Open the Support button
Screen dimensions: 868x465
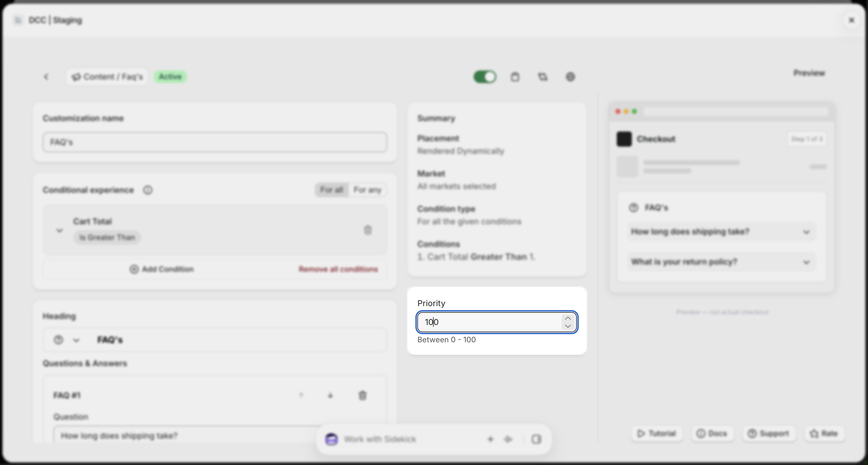click(x=769, y=434)
